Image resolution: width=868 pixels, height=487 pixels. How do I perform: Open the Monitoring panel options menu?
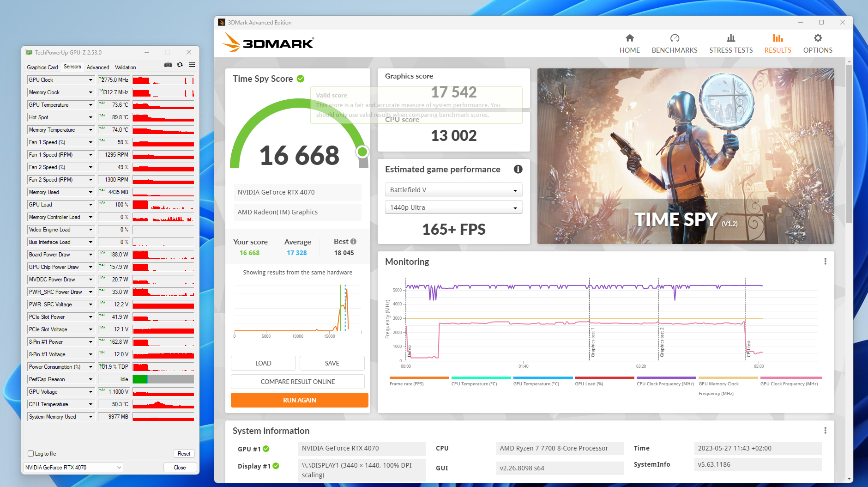[x=825, y=262]
